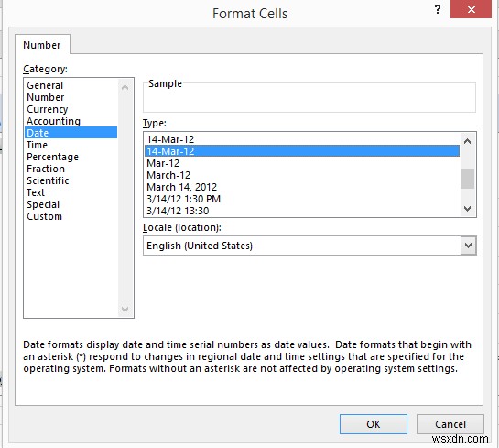Select the Number tab

[42, 45]
